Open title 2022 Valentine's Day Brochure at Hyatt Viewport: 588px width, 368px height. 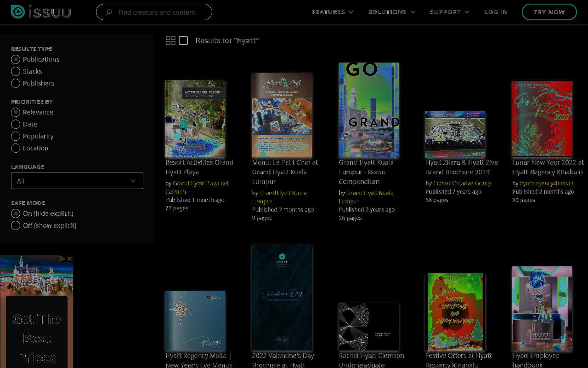283,360
